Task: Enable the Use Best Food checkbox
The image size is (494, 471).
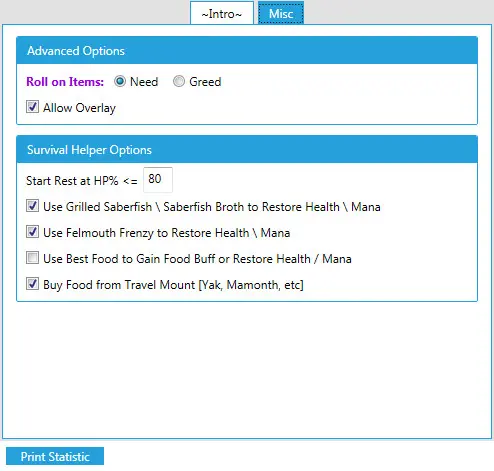Action: coord(32,258)
